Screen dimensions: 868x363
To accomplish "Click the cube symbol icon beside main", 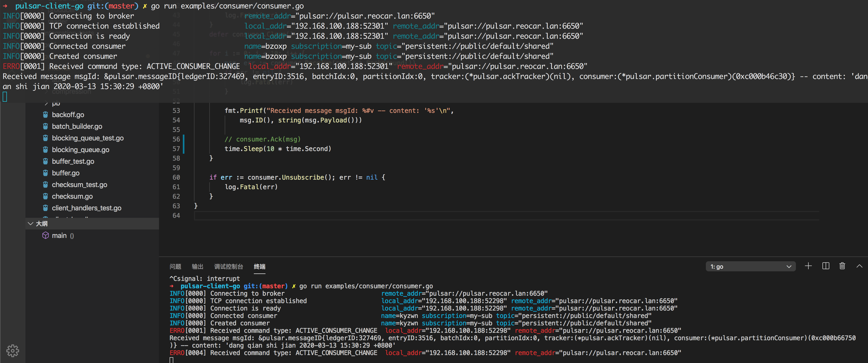I will pyautogui.click(x=46, y=235).
